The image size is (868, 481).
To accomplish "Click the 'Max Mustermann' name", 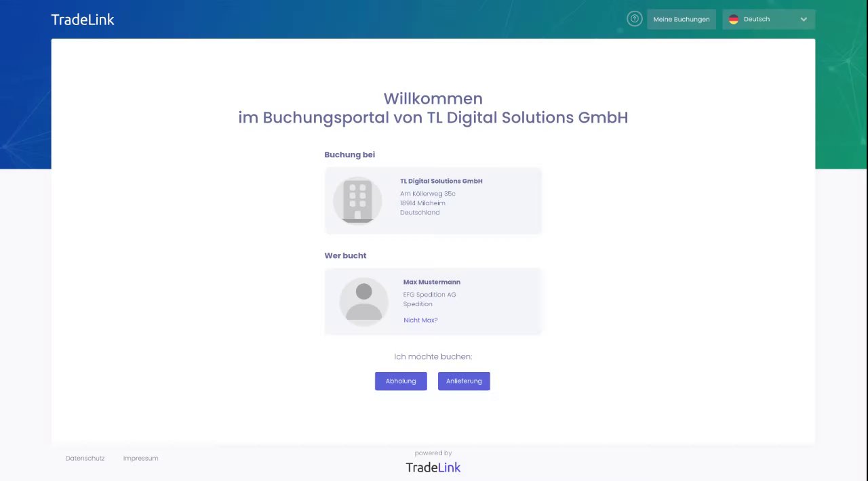I will click(432, 282).
